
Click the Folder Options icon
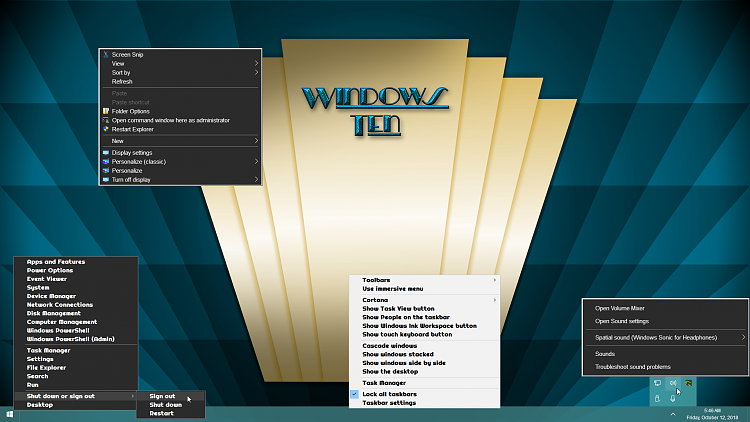point(106,111)
